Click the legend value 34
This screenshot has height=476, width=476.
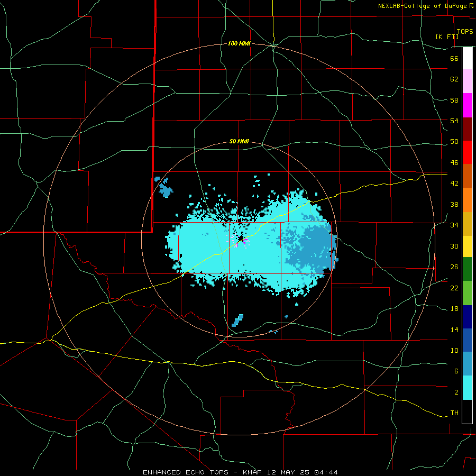point(454,225)
